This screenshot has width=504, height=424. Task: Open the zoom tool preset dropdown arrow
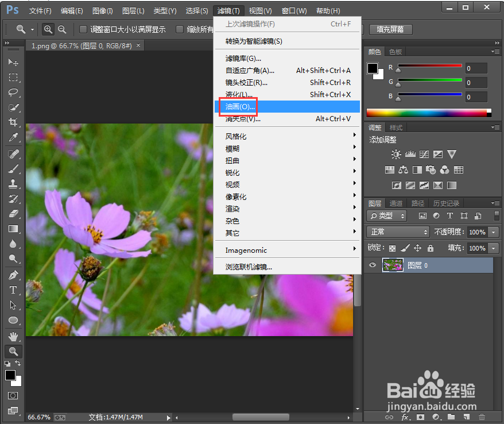click(x=32, y=30)
